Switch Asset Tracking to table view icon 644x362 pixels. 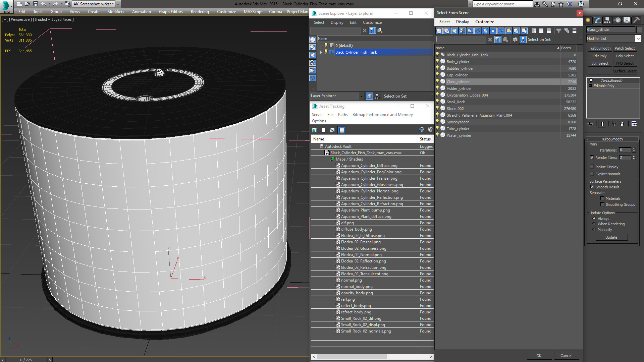(x=342, y=130)
